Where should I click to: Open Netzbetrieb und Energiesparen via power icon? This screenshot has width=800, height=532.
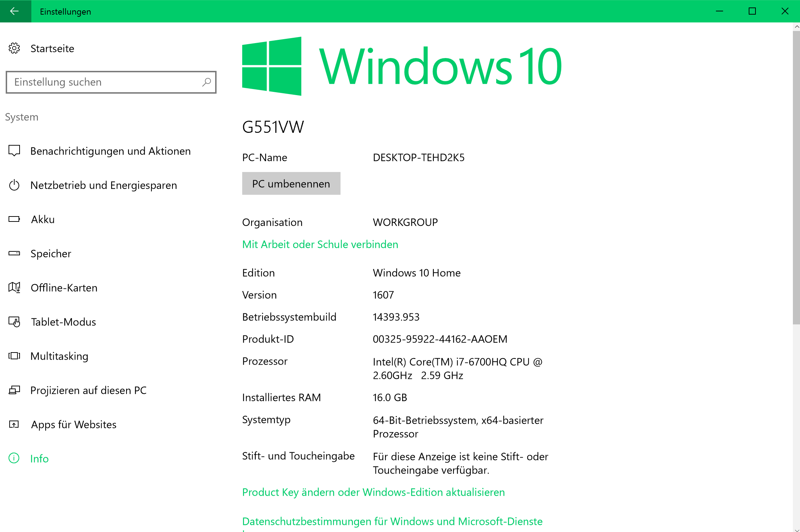(x=14, y=185)
